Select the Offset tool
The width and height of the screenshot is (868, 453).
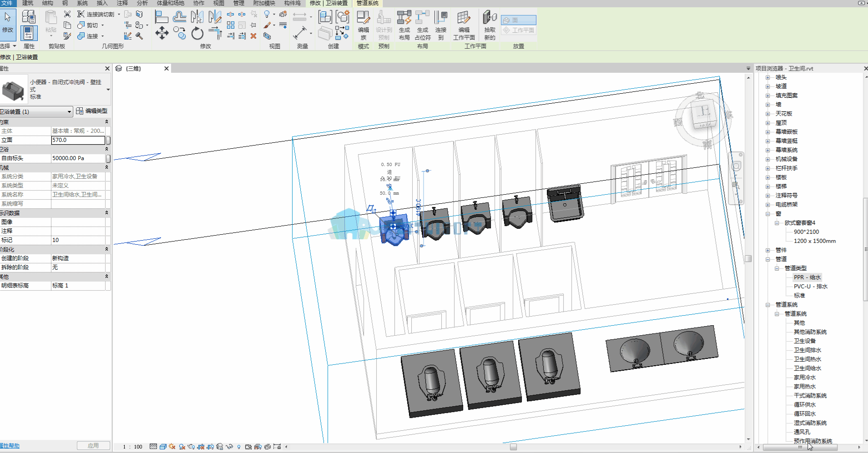point(179,17)
